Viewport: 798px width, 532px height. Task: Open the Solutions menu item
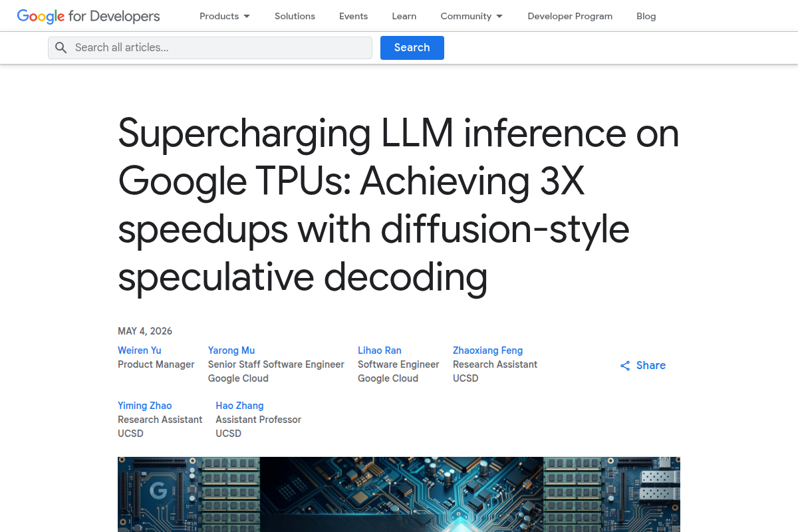[x=295, y=16]
